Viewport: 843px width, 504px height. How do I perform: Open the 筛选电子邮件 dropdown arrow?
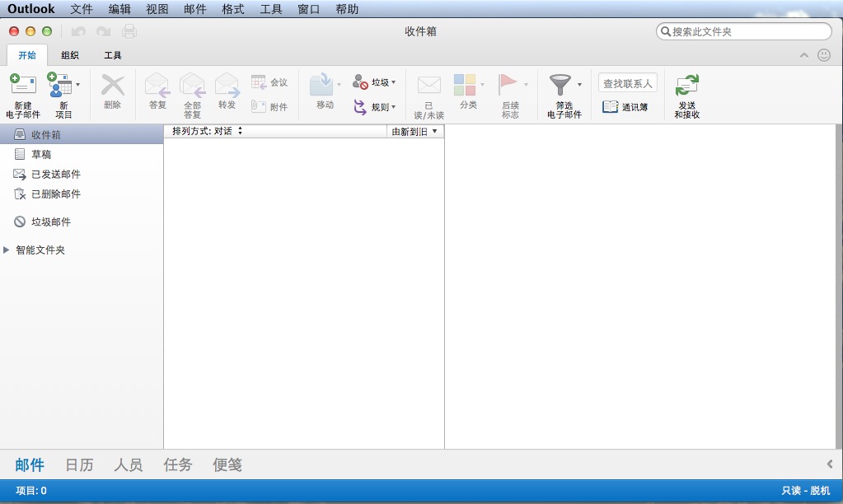click(x=579, y=84)
